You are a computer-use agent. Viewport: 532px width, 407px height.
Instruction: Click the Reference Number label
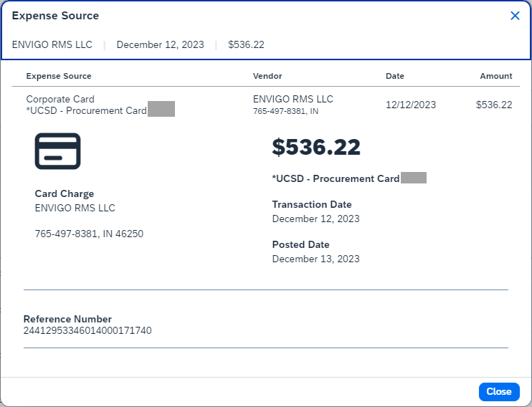coord(67,319)
